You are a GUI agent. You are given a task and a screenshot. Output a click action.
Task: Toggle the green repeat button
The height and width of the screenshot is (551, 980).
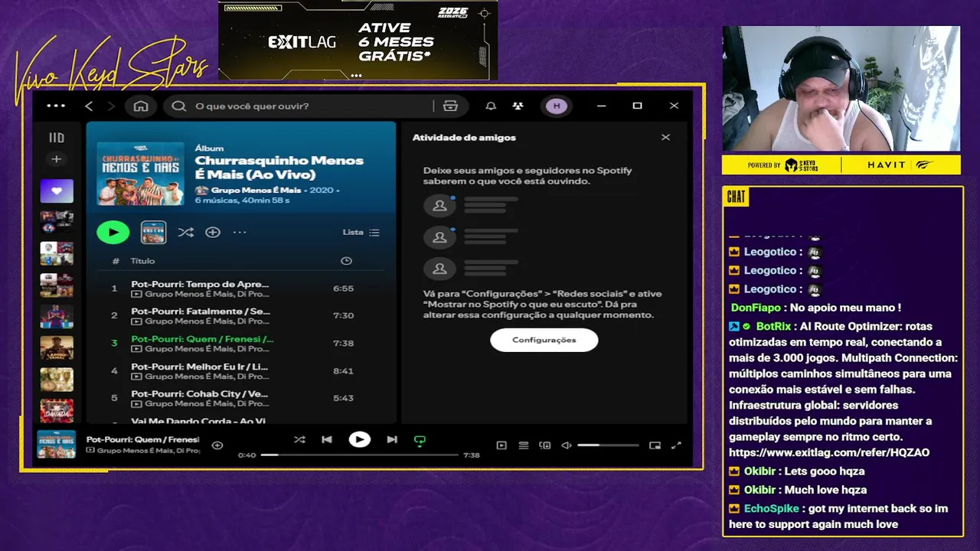[420, 441]
